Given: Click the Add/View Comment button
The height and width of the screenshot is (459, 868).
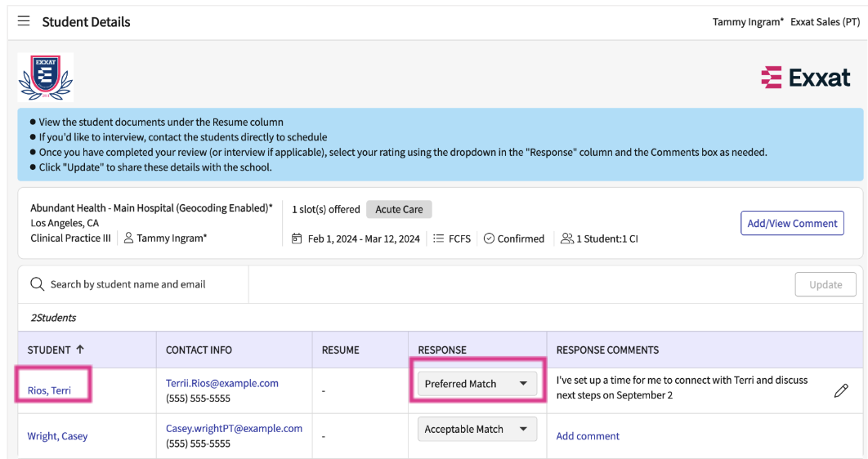Looking at the screenshot, I should (791, 223).
